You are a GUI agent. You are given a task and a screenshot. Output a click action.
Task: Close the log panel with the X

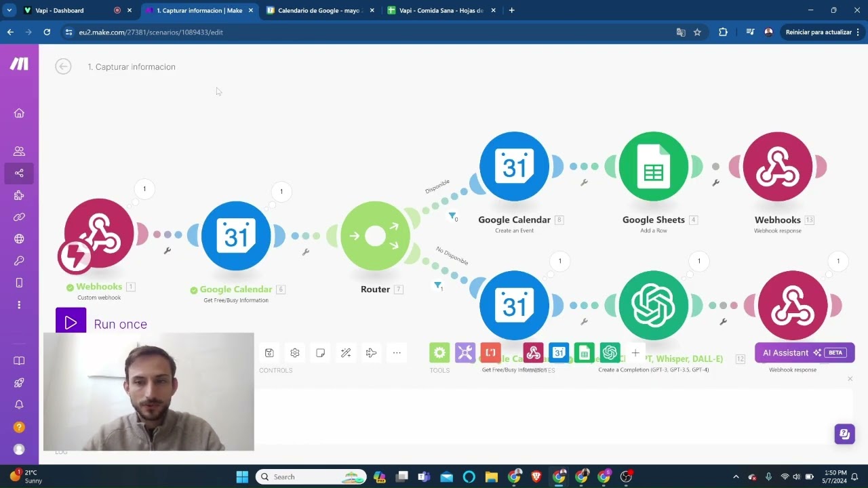coord(850,378)
